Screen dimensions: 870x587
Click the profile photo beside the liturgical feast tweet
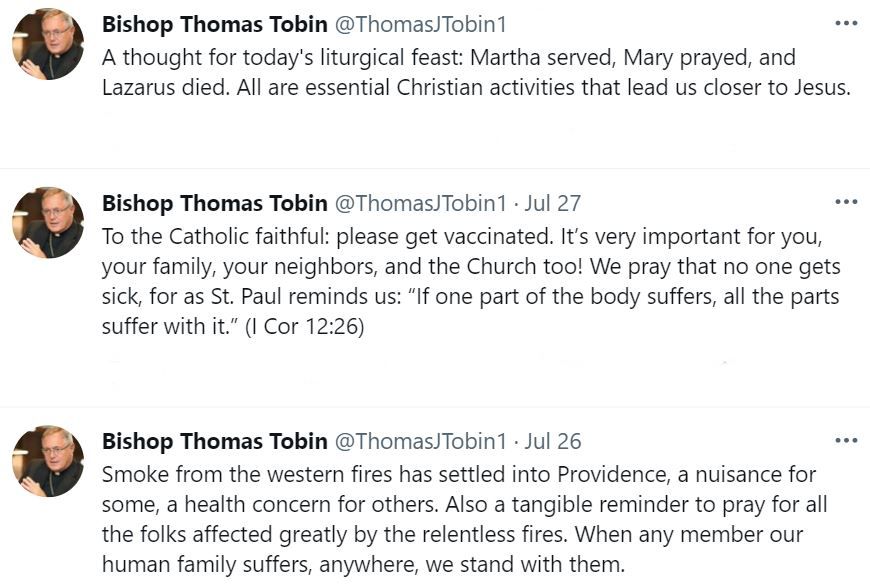(x=48, y=44)
